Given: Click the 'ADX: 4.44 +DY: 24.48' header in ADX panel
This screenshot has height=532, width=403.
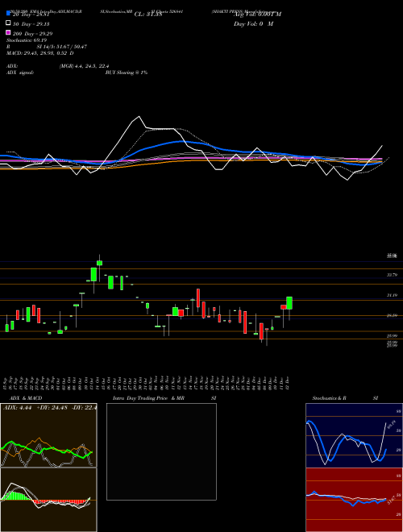Looking at the screenshot, I should click(50, 408).
